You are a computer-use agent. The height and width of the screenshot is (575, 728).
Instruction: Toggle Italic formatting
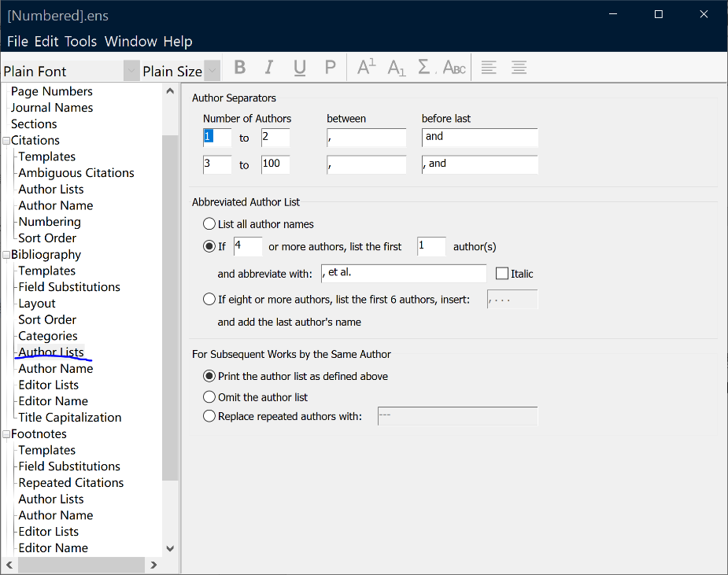pyautogui.click(x=268, y=68)
